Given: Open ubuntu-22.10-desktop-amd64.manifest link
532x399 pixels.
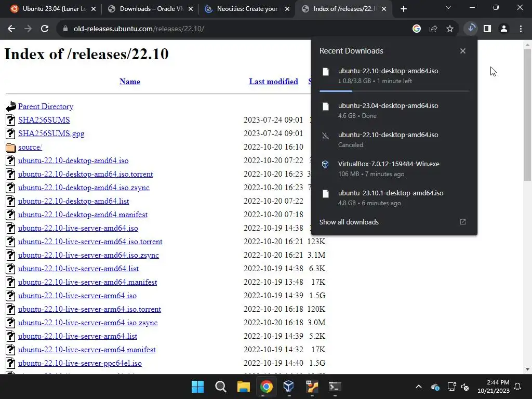Looking at the screenshot, I should [83, 215].
